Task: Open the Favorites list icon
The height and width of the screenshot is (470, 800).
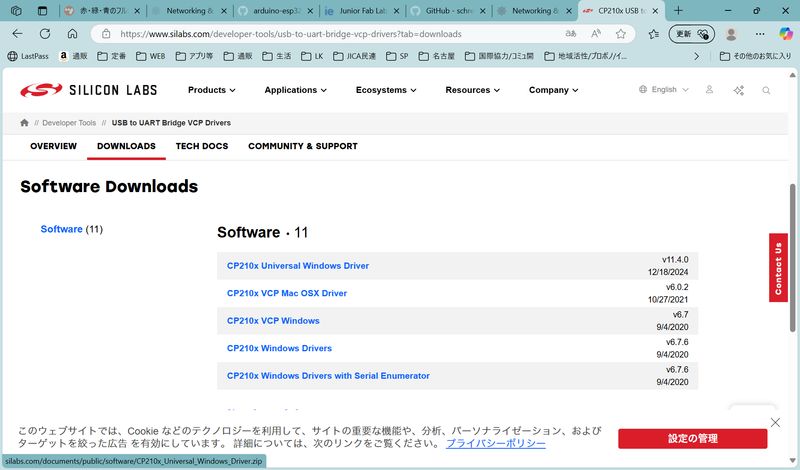Action: tap(653, 34)
